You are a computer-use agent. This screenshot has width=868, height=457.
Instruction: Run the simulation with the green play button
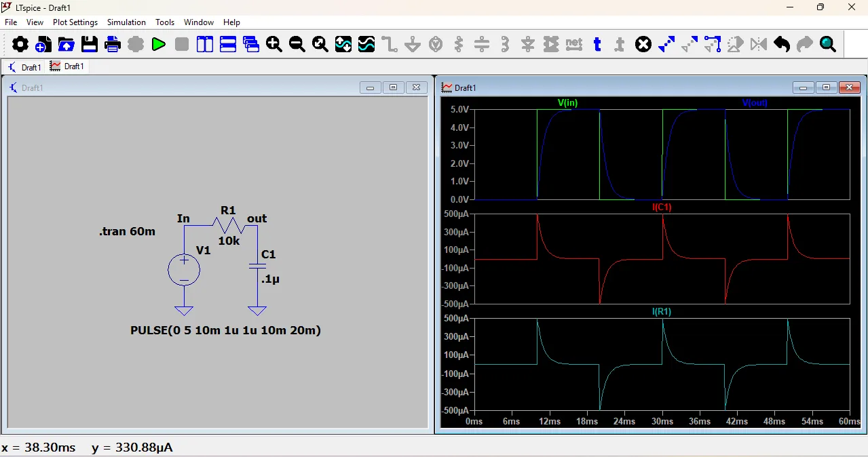(x=159, y=45)
